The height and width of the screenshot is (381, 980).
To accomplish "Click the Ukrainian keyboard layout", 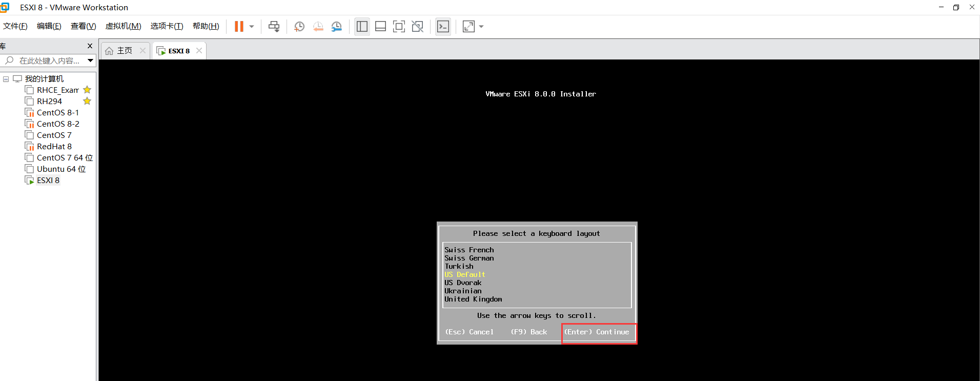I will (463, 291).
